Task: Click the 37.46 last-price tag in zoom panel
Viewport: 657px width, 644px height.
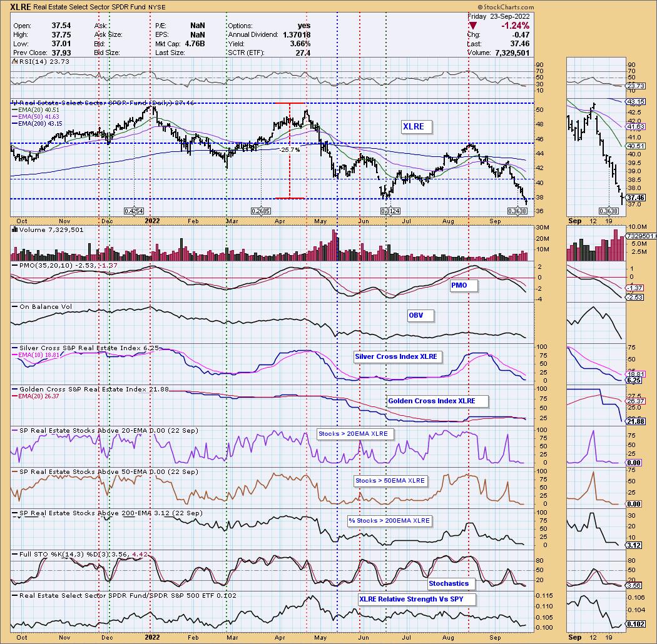Action: (x=635, y=198)
